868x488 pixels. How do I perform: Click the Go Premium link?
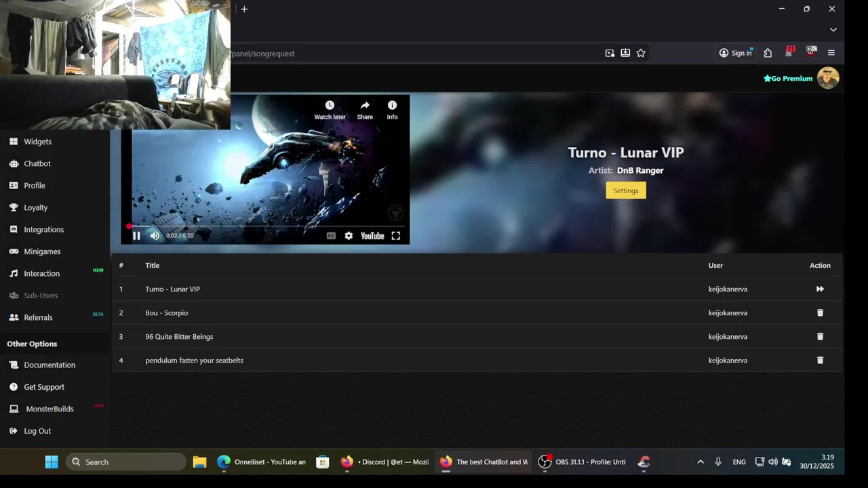coord(788,79)
